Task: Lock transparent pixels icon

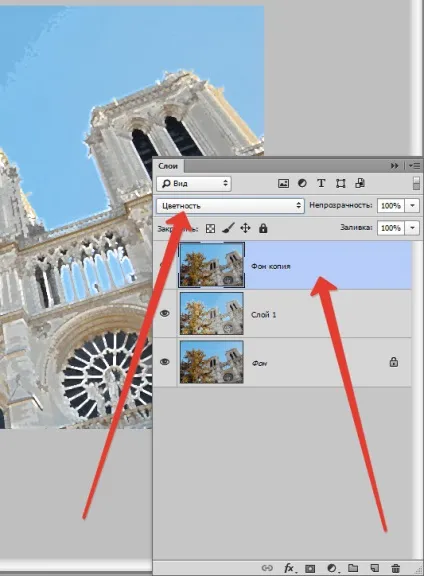Action: (x=210, y=228)
